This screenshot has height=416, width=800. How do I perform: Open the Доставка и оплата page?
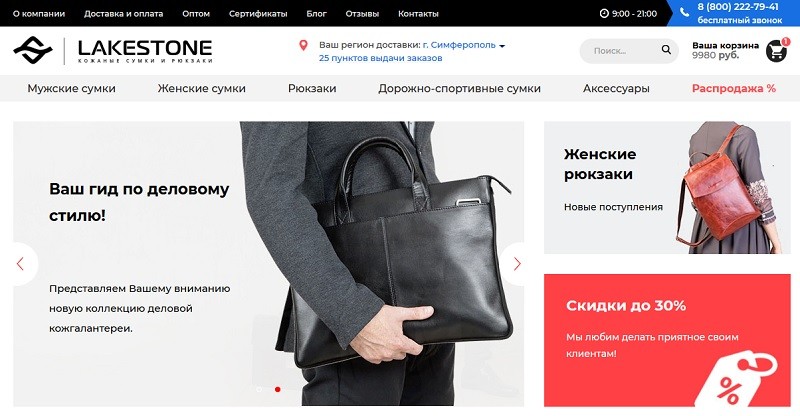tap(123, 14)
